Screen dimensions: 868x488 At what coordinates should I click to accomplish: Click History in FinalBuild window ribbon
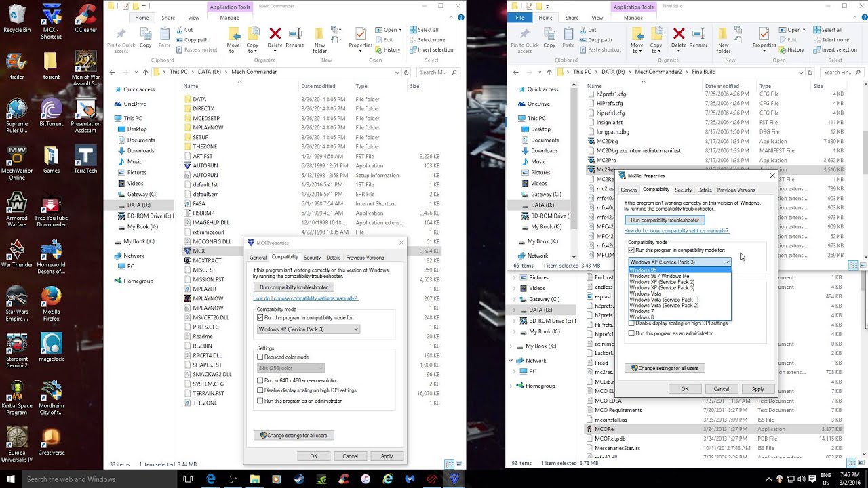[x=791, y=49]
